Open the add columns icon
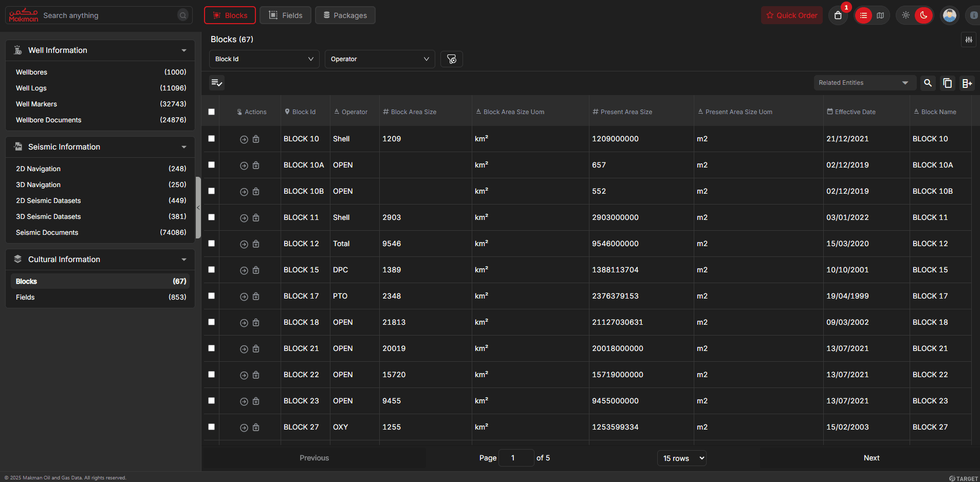 [x=967, y=83]
